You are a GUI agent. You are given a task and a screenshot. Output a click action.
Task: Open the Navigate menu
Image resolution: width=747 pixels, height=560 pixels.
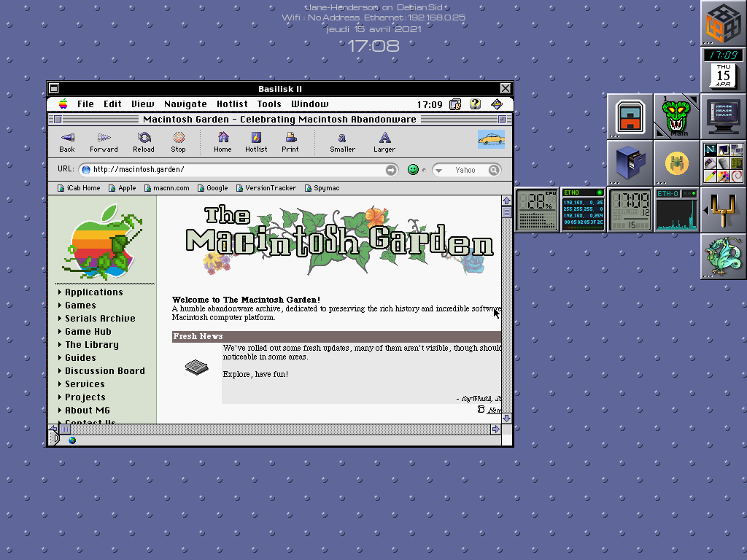tap(185, 104)
